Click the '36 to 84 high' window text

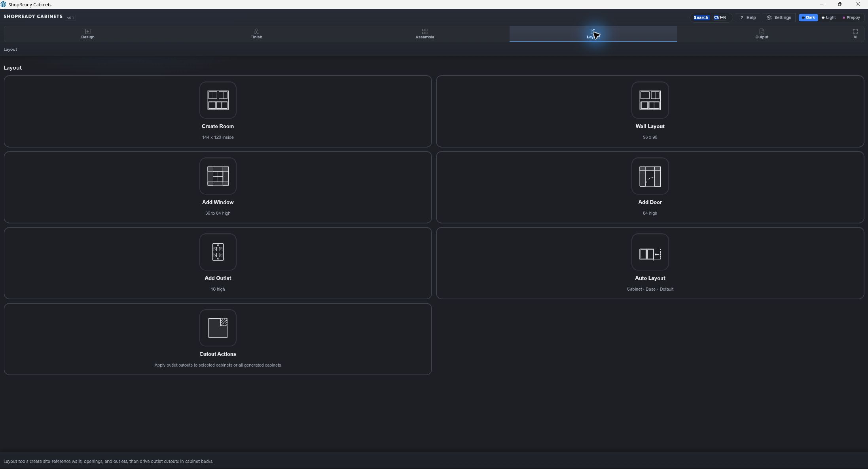(x=218, y=213)
